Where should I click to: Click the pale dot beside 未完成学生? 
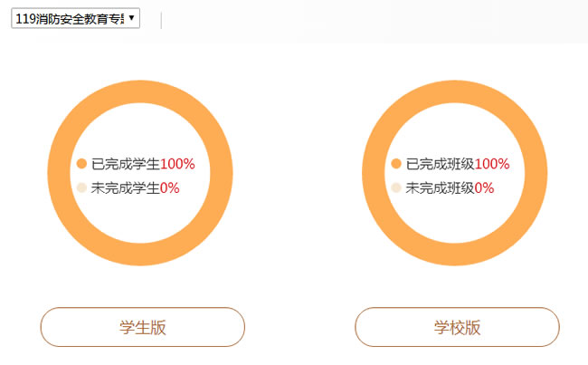[81, 187]
